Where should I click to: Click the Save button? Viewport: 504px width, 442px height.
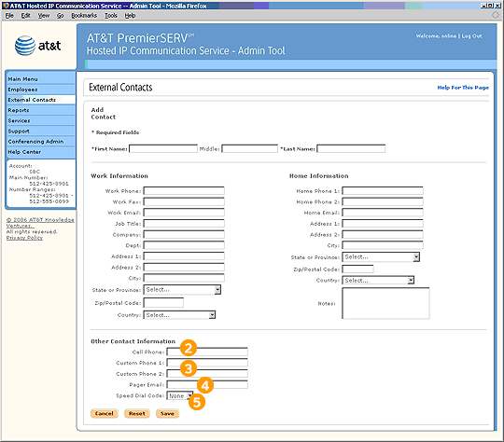pos(167,413)
